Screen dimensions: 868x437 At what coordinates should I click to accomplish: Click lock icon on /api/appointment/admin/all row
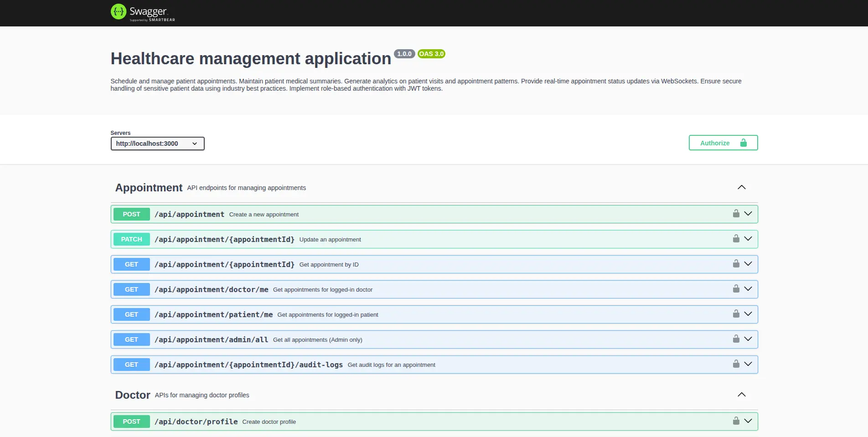736,339
